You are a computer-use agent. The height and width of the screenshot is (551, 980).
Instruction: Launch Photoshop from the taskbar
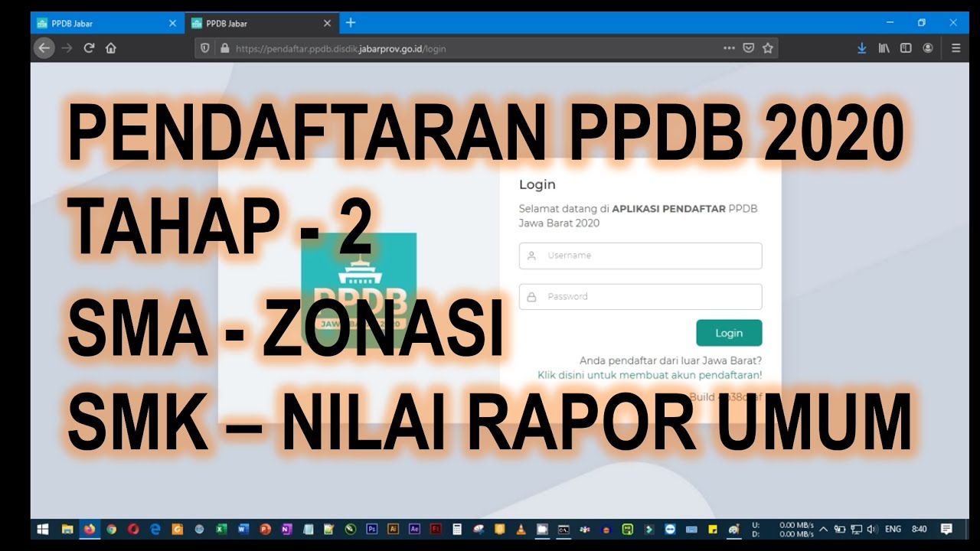[372, 529]
